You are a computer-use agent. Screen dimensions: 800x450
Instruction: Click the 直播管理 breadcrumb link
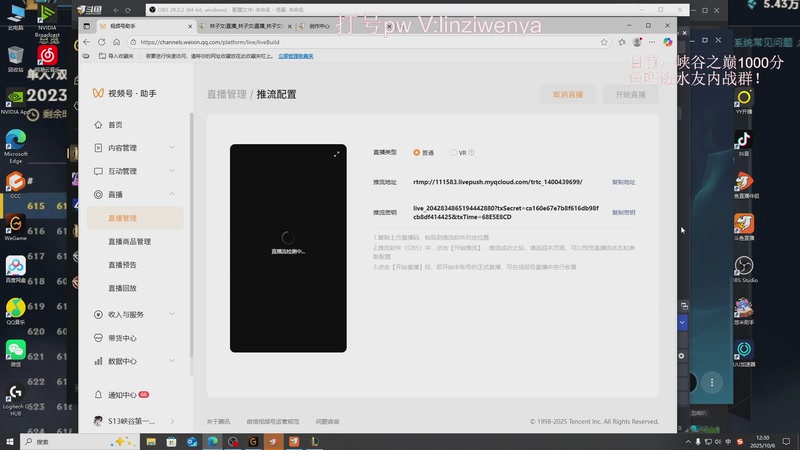(227, 94)
